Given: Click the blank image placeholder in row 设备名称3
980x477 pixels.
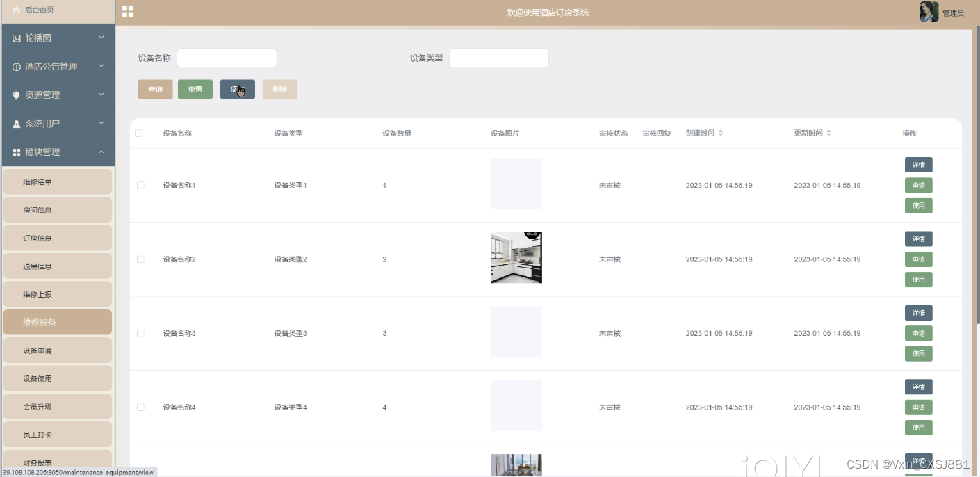Looking at the screenshot, I should click(x=516, y=332).
